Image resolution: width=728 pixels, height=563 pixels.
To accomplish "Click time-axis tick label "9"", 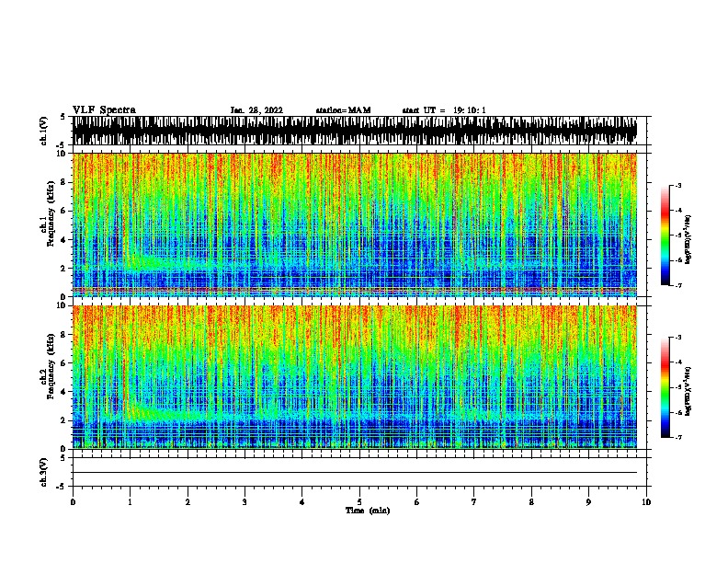I will (588, 502).
